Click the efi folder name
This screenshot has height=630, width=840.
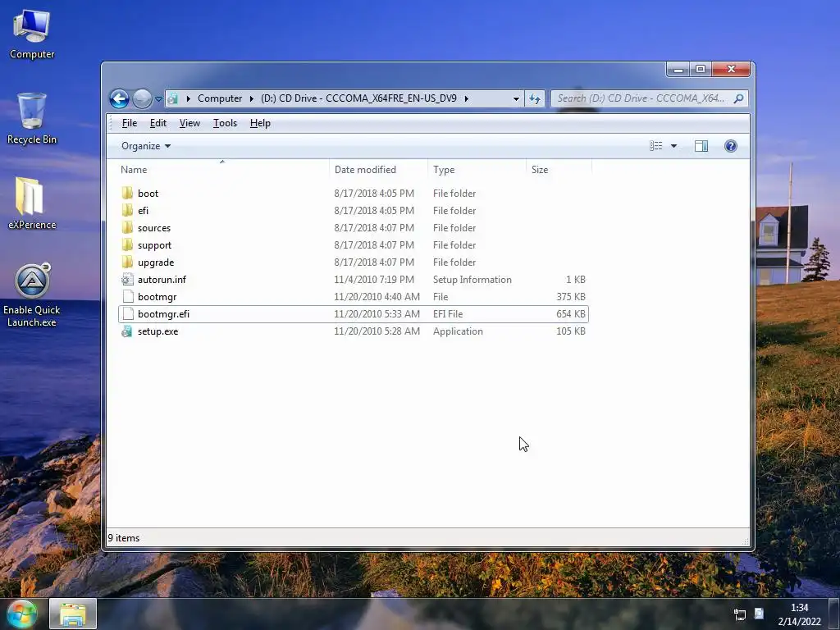[x=143, y=211]
